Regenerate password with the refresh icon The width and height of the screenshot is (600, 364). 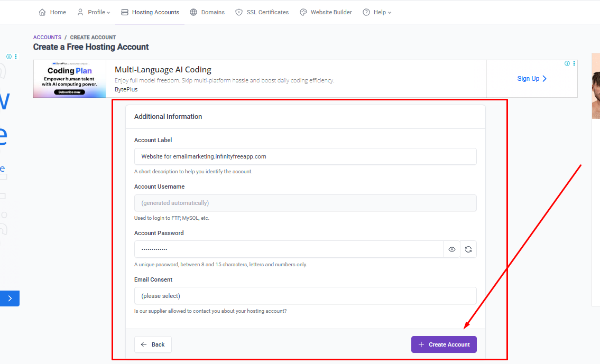[468, 249]
